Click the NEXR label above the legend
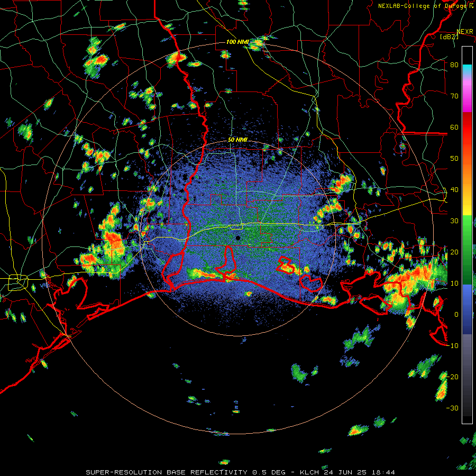The width and height of the screenshot is (476, 476). (465, 32)
